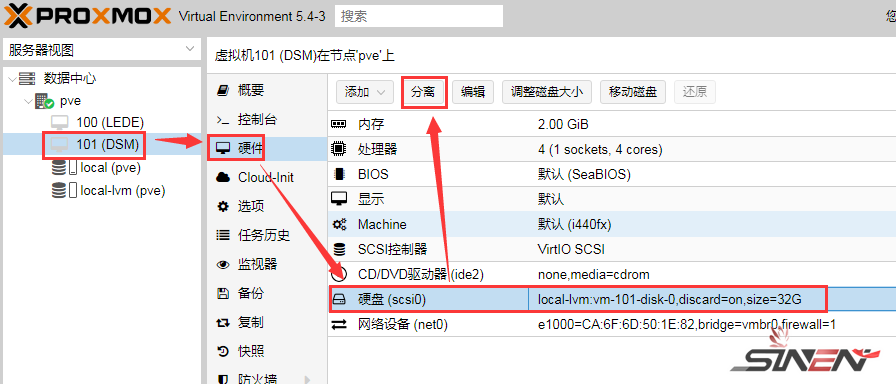Open the 控制台 console tab
This screenshot has height=384, width=896.
click(267, 119)
